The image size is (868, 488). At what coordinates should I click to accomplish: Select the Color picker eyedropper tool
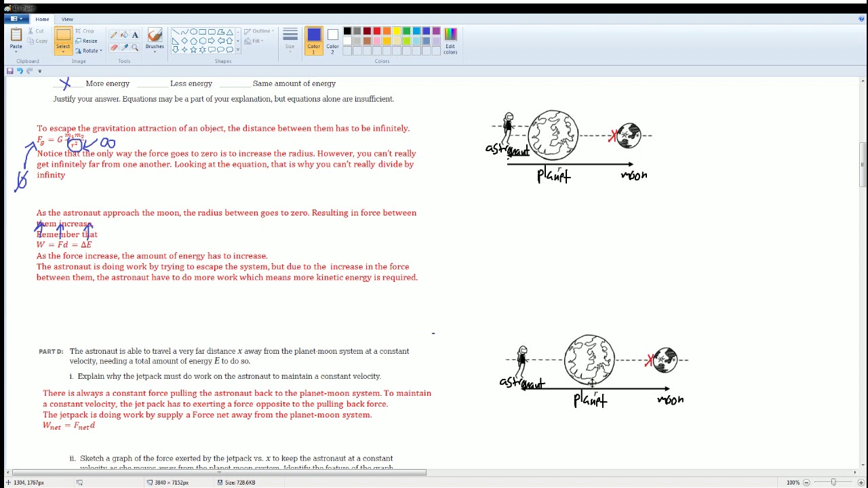click(x=125, y=47)
